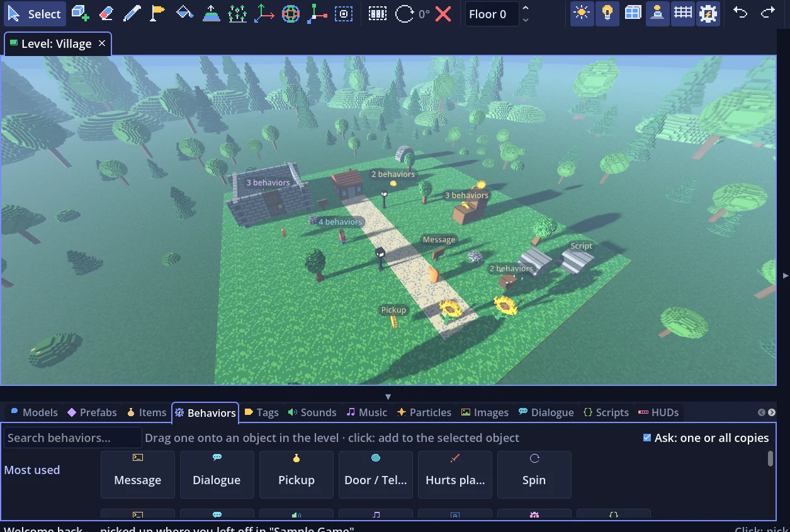790x532 pixels.
Task: Open the Prefabs tab
Action: click(x=92, y=412)
